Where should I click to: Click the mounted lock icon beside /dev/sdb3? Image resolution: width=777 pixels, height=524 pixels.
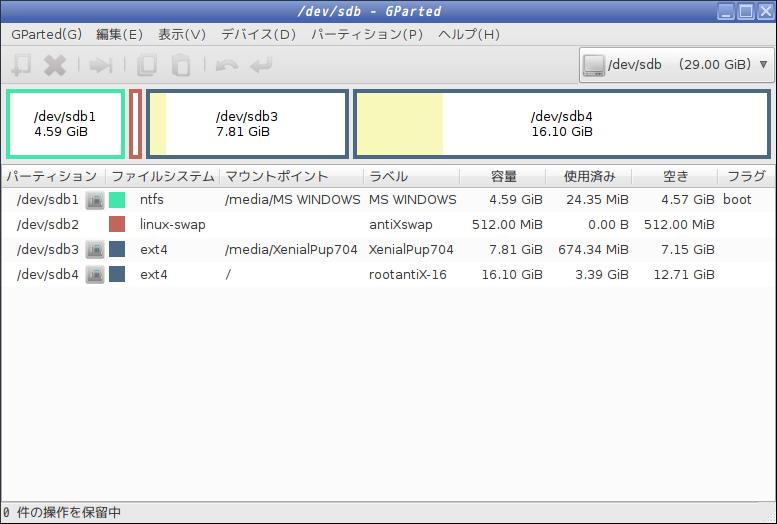click(95, 249)
